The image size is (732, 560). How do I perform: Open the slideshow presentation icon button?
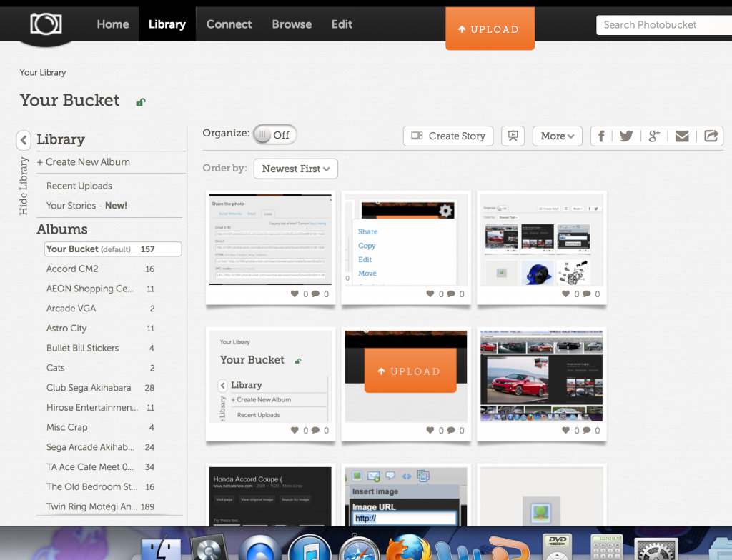pos(513,136)
